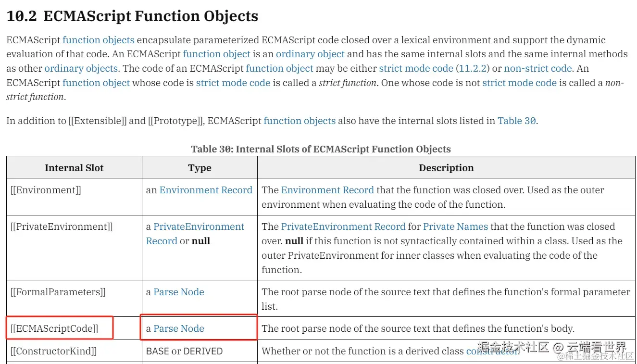This screenshot has height=364, width=637.
Task: Open the first 'function objects' link in the opening paragraph
Action: (x=99, y=40)
